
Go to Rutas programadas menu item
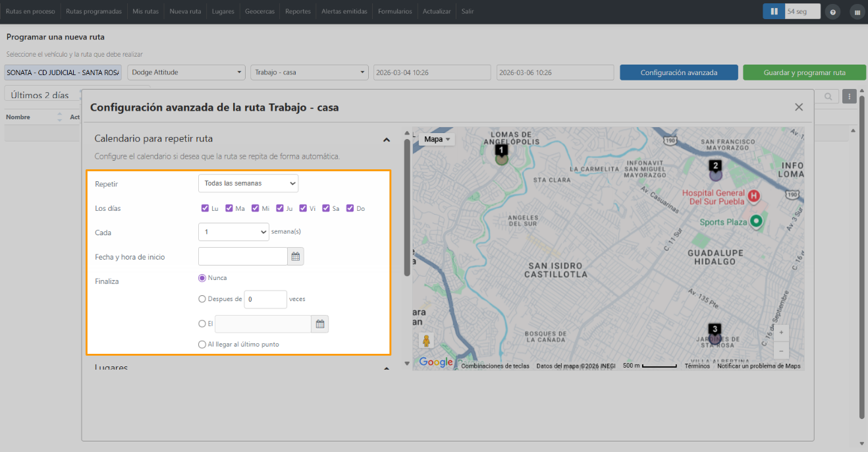pyautogui.click(x=94, y=12)
